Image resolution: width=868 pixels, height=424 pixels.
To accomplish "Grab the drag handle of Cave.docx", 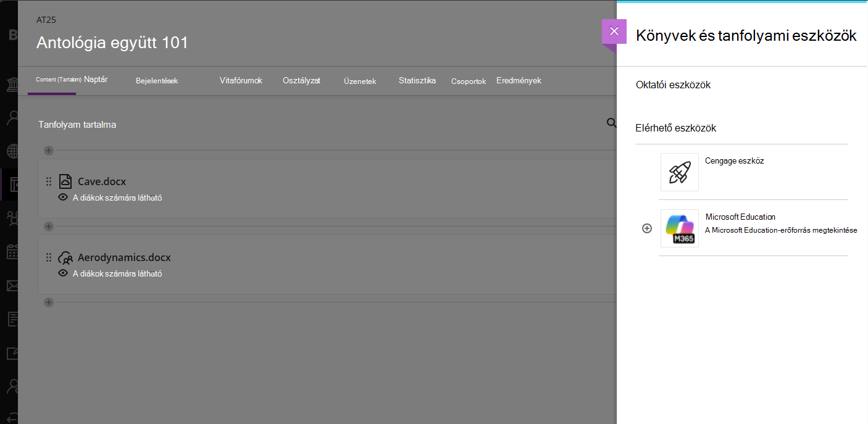I will pos(49,181).
